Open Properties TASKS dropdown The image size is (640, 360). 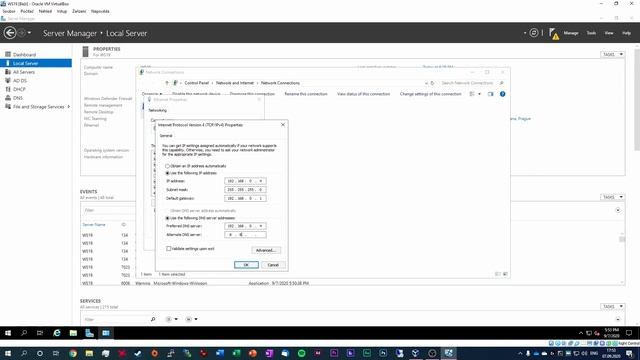[x=612, y=54]
